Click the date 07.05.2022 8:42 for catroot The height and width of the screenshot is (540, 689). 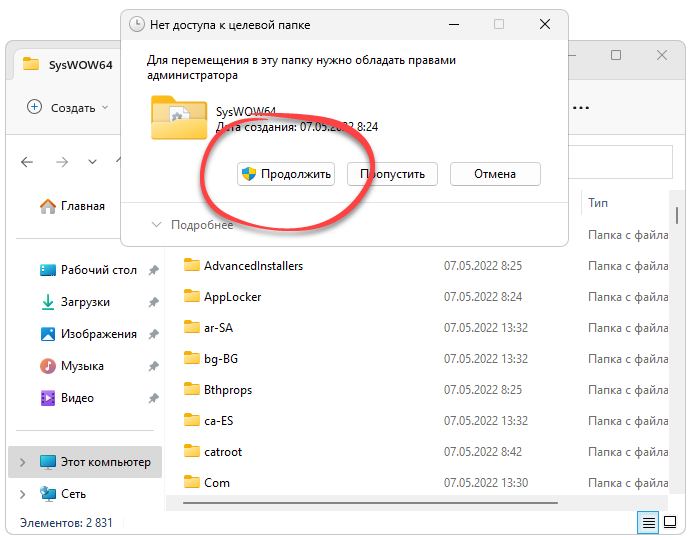tap(482, 452)
